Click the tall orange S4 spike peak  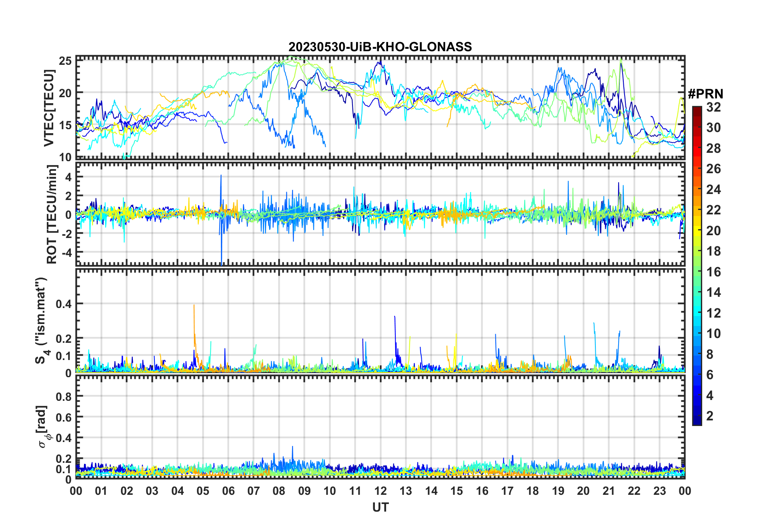[194, 306]
